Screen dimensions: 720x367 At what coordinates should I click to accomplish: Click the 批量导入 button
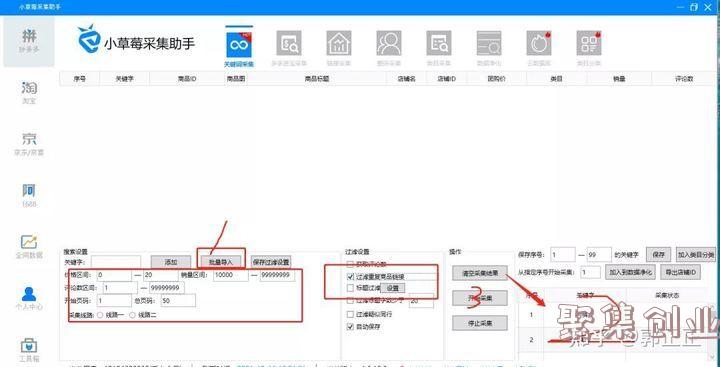click(x=221, y=262)
